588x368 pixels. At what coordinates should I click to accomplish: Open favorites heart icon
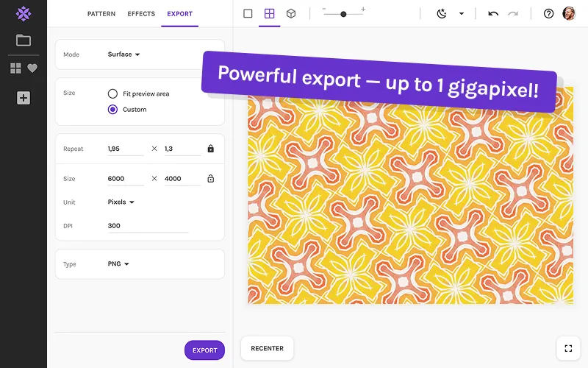(x=32, y=68)
